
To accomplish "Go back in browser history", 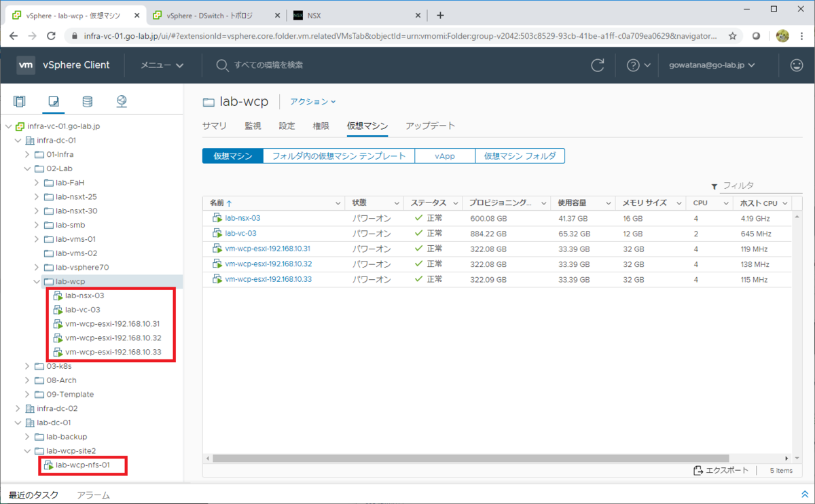I will coord(14,36).
